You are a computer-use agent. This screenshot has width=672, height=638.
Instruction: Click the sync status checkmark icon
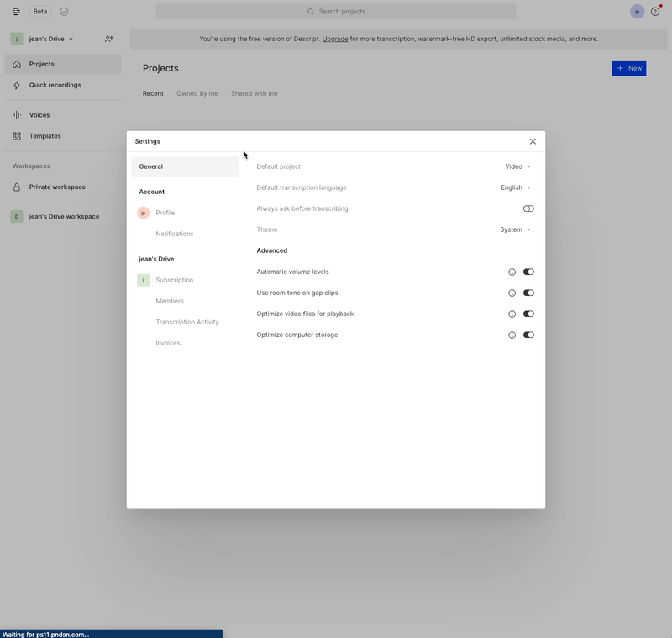pos(64,12)
